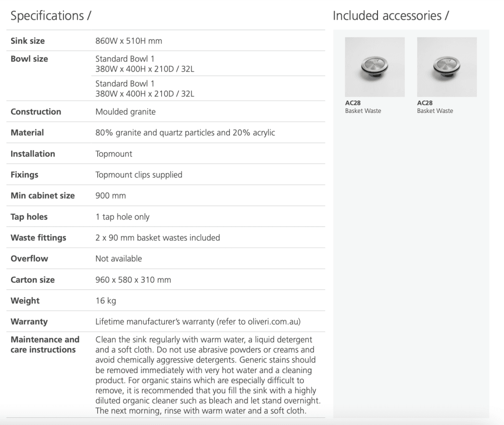Click the Topmount installation value
Screen dimensions: 504x425
(x=114, y=154)
